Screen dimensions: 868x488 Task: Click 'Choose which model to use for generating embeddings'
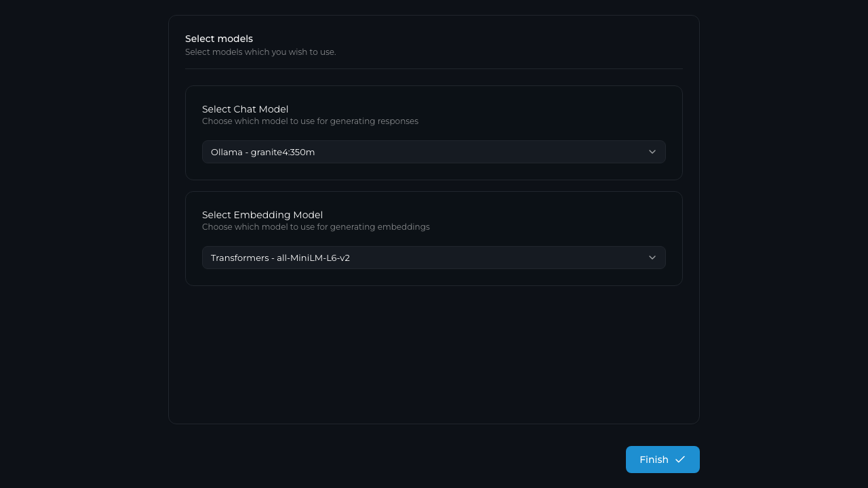pyautogui.click(x=316, y=227)
